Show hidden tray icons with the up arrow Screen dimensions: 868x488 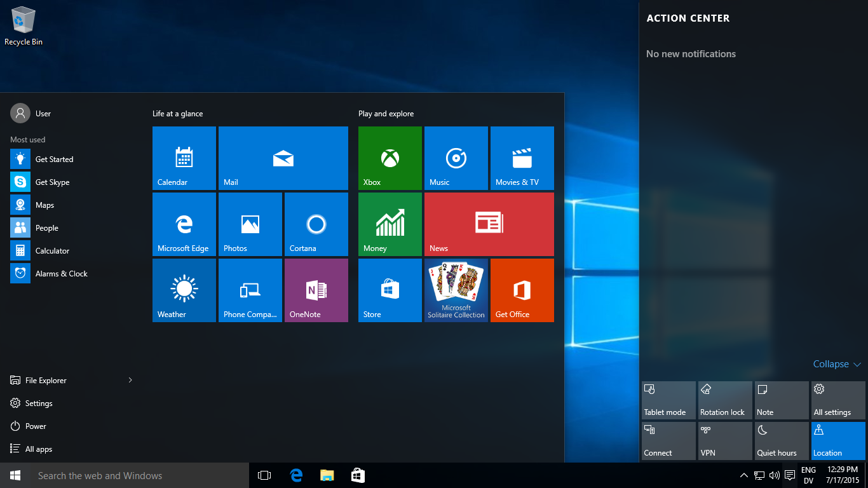tap(743, 475)
